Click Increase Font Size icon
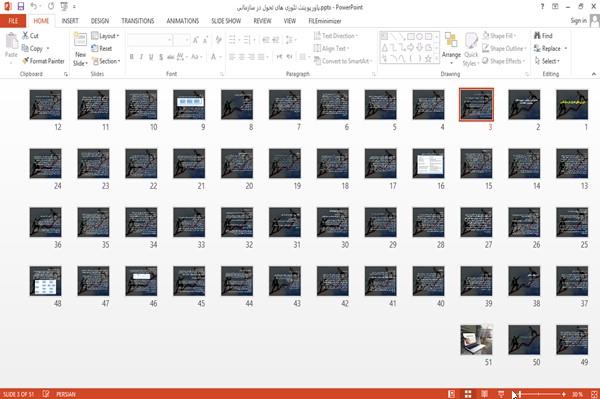The width and height of the screenshot is (600, 399). tap(196, 40)
